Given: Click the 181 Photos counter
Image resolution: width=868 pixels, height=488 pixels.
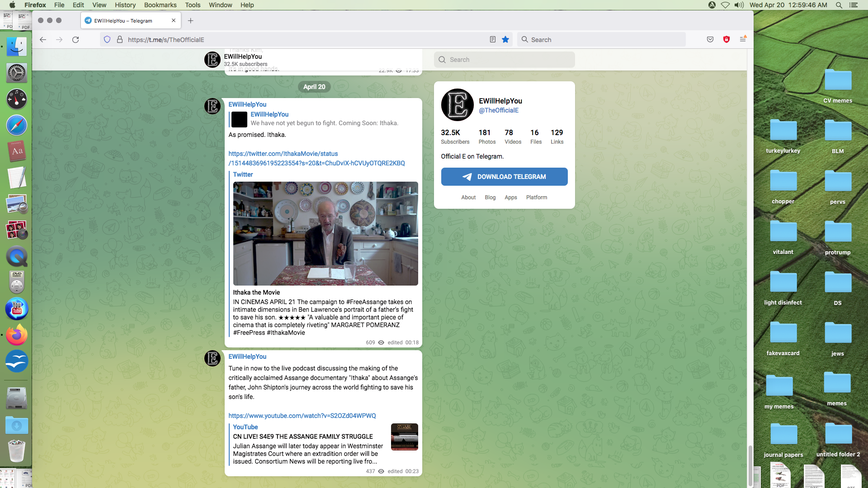Looking at the screenshot, I should point(487,136).
